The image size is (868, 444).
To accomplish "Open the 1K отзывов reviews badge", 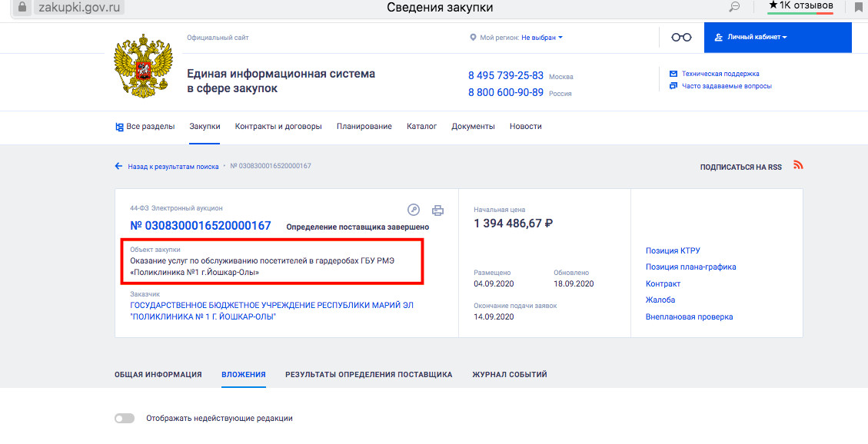I will click(800, 7).
